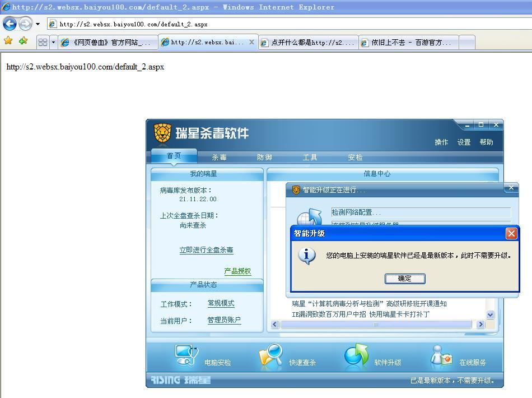Open the 操作 menu in Rising

click(441, 142)
